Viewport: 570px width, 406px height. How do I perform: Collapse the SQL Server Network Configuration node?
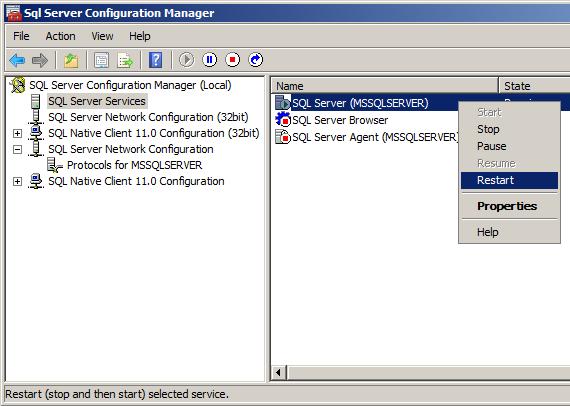point(17,149)
